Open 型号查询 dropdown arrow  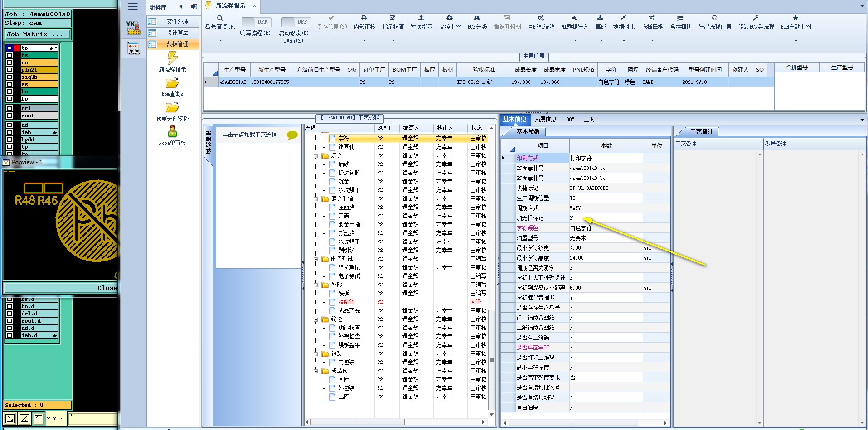(220, 41)
